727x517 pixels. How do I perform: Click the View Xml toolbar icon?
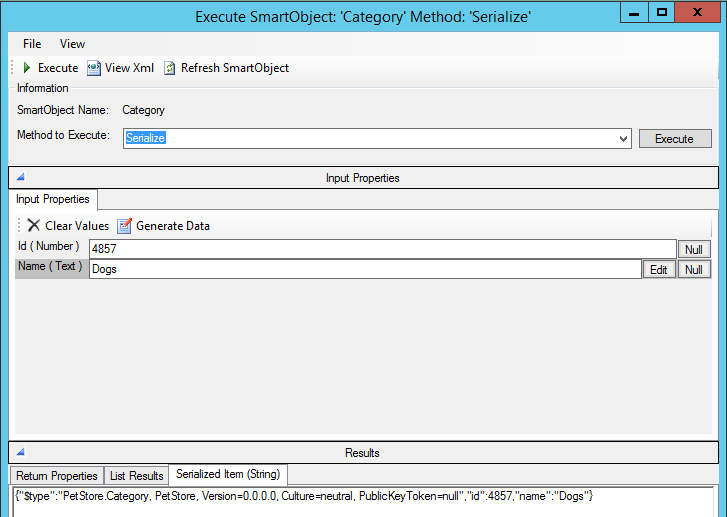(94, 68)
